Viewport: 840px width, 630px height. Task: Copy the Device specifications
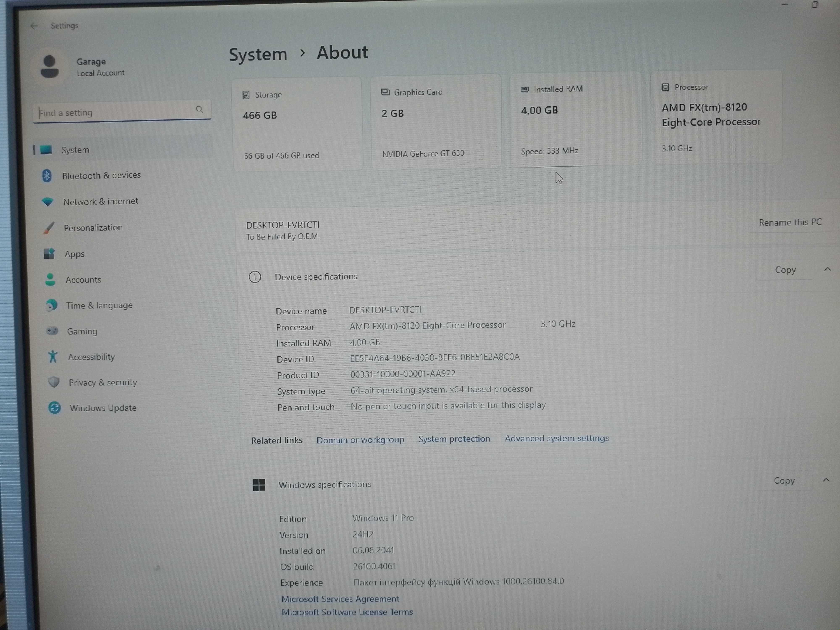785,270
